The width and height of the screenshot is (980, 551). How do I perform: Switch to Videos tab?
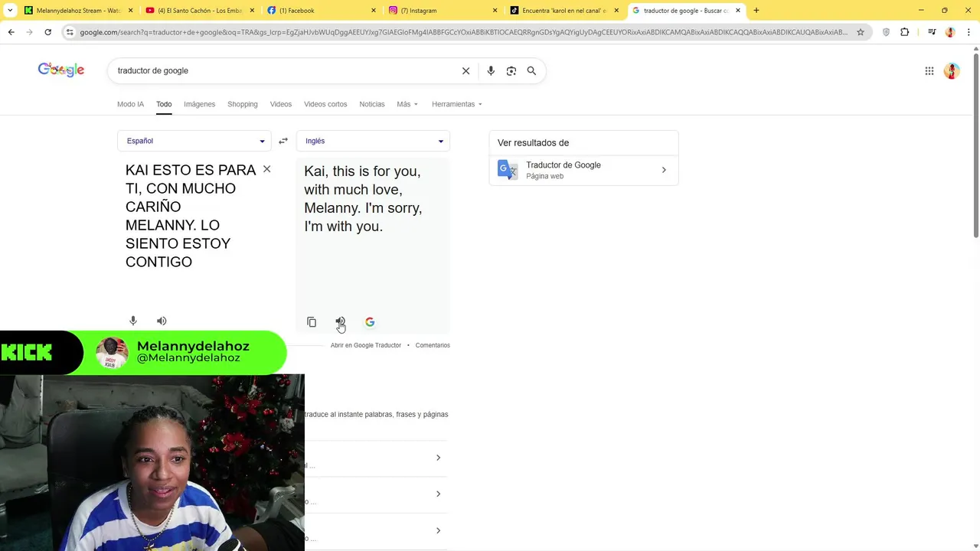(x=281, y=104)
